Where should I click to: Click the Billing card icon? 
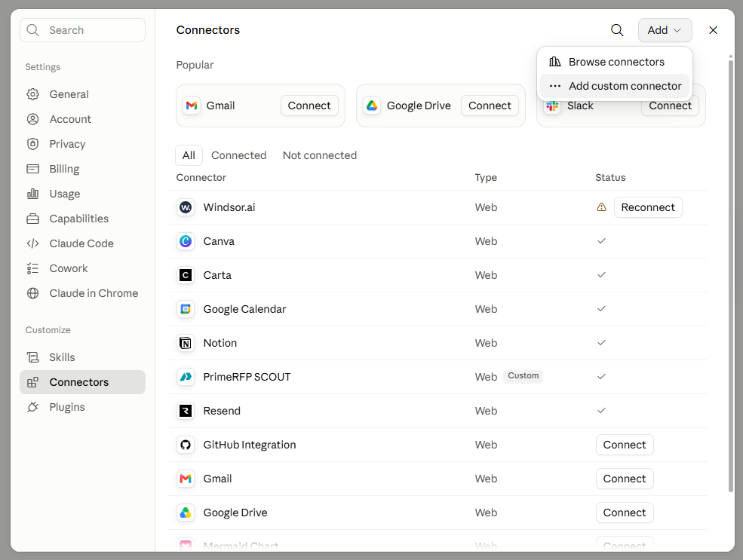coord(32,169)
